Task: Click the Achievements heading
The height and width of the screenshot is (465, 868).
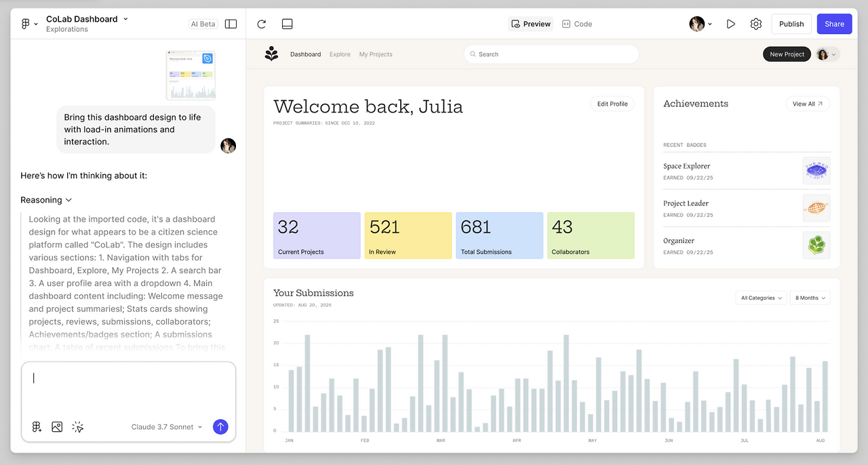Action: 696,104
